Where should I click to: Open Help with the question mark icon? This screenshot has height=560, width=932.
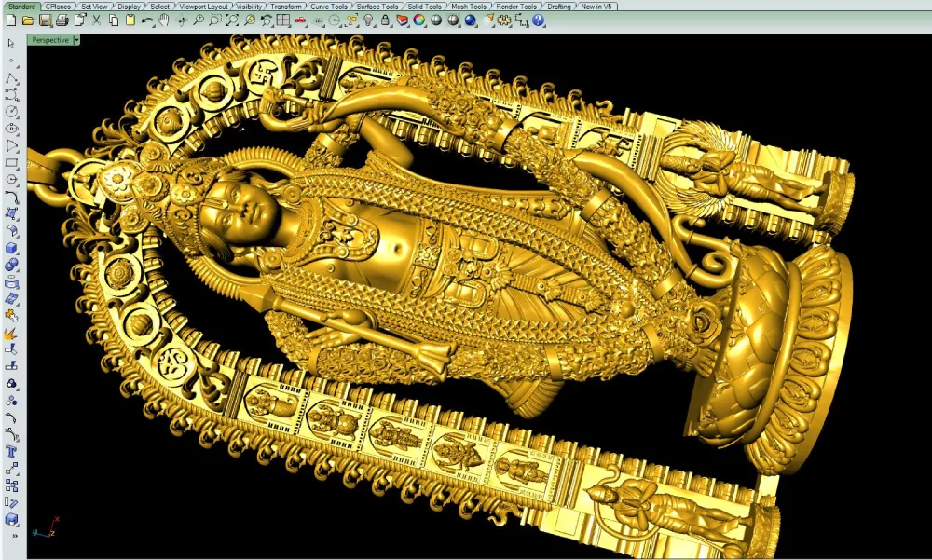[x=539, y=20]
